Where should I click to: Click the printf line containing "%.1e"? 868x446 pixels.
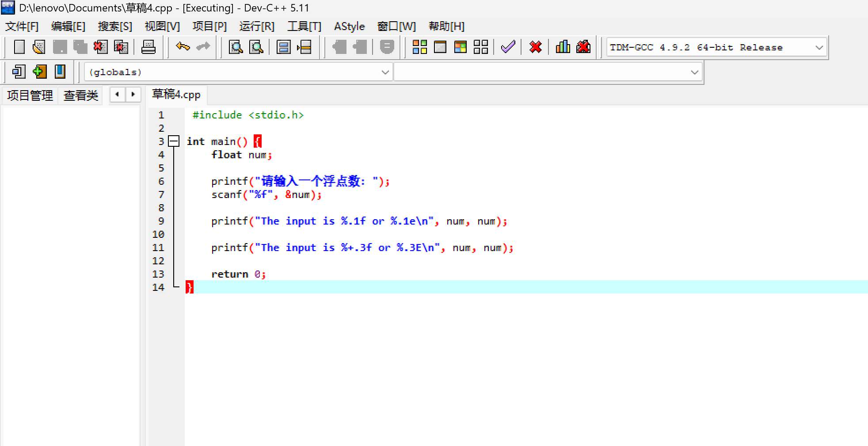click(359, 221)
